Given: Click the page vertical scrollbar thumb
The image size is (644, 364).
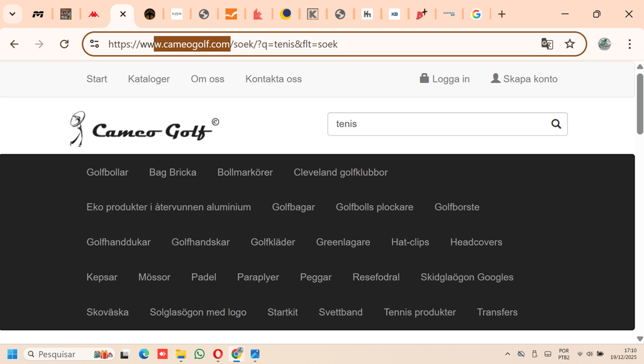Looking at the screenshot, I should coord(640,104).
